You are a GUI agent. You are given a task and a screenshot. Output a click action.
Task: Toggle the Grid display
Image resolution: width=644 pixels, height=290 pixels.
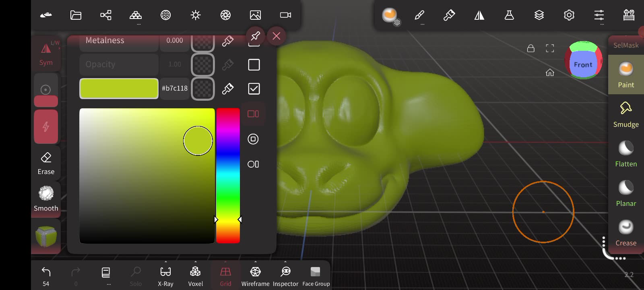225,276
